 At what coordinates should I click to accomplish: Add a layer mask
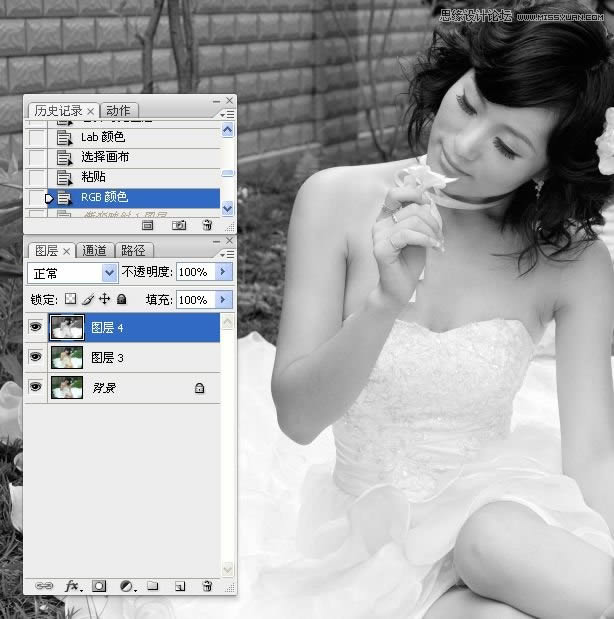[99, 586]
